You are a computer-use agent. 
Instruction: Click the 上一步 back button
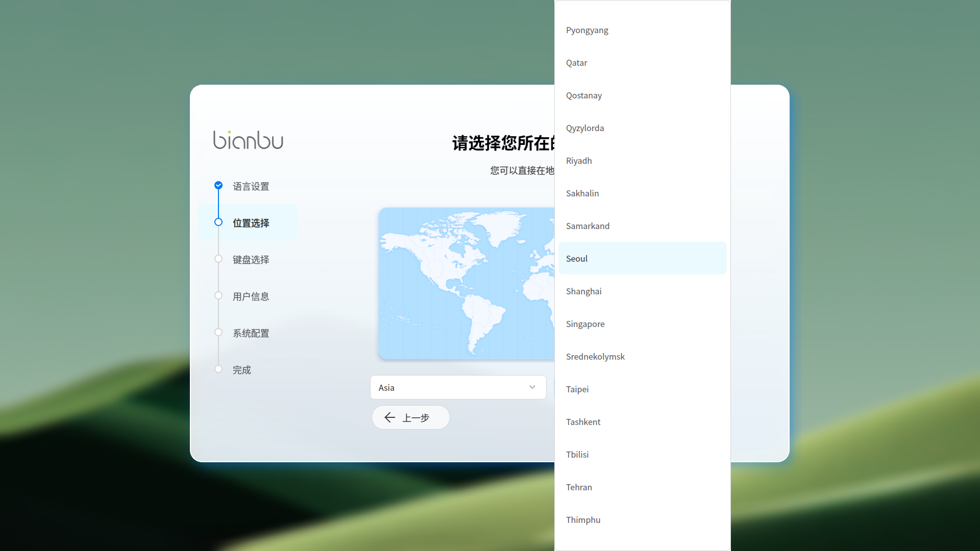pyautogui.click(x=410, y=417)
